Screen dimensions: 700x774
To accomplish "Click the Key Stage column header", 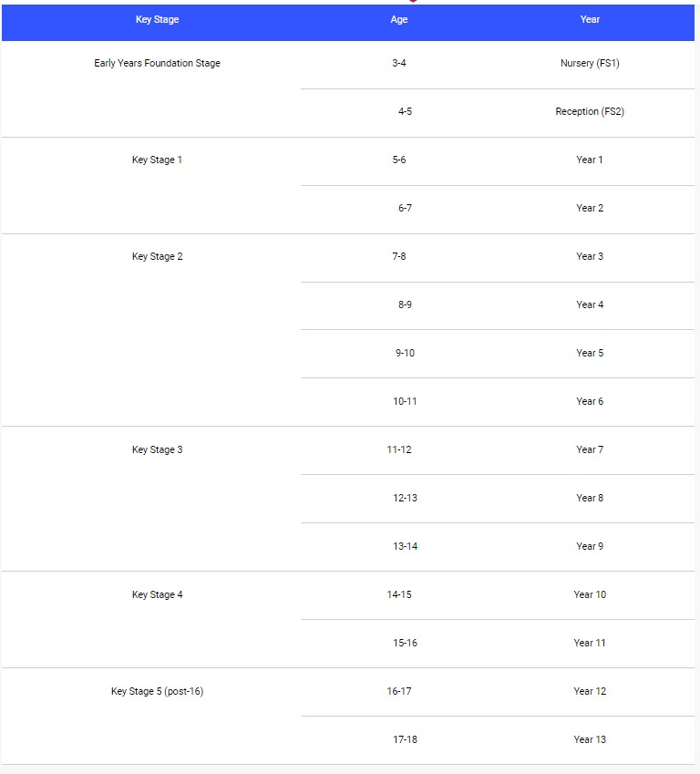I will point(157,20).
